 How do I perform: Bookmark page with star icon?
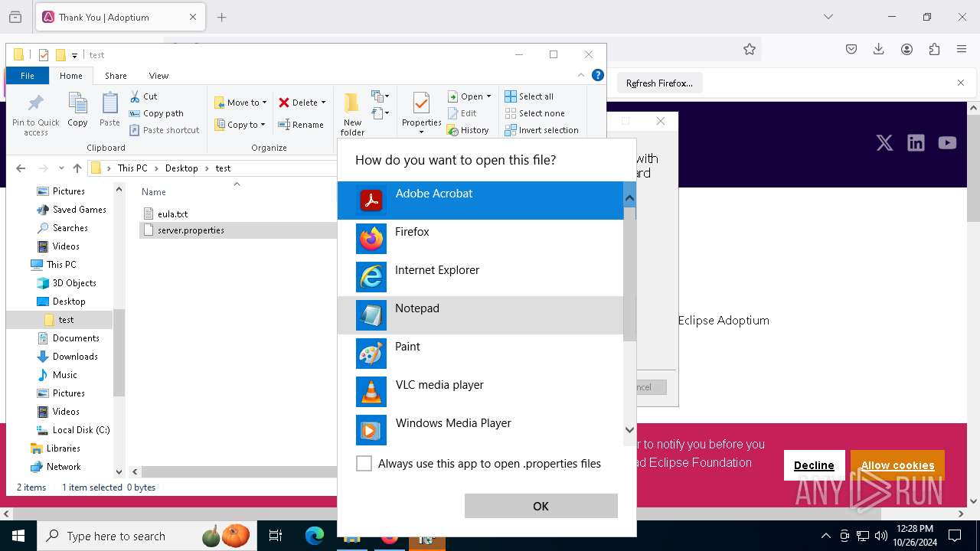tap(750, 49)
